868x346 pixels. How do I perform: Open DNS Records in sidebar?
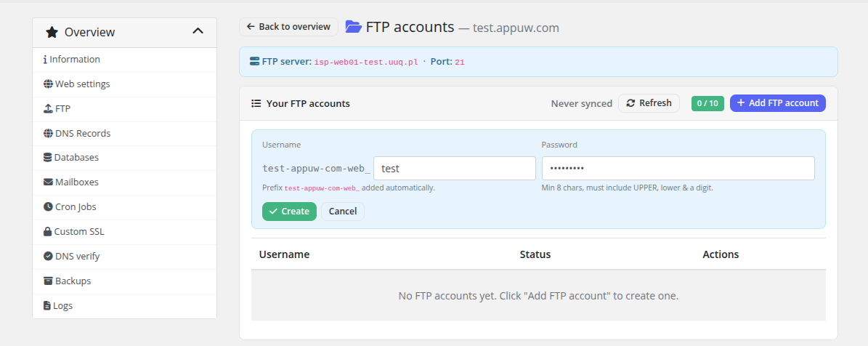[x=124, y=134]
